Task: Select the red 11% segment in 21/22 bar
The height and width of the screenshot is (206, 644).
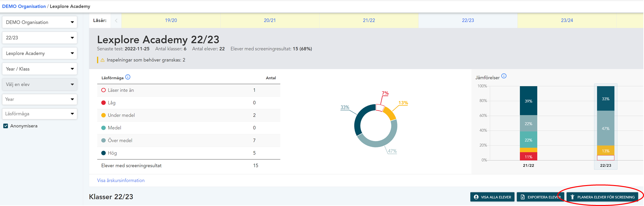Action: tap(529, 156)
